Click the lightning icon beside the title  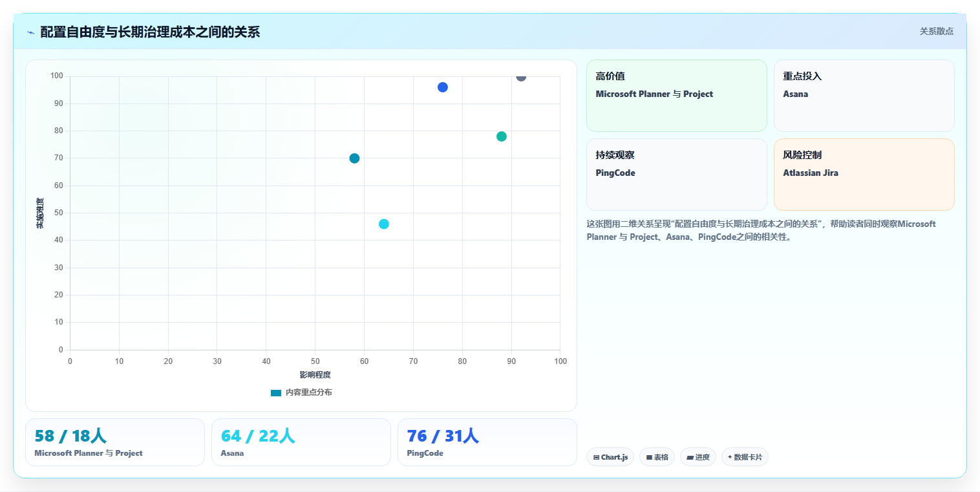click(30, 32)
